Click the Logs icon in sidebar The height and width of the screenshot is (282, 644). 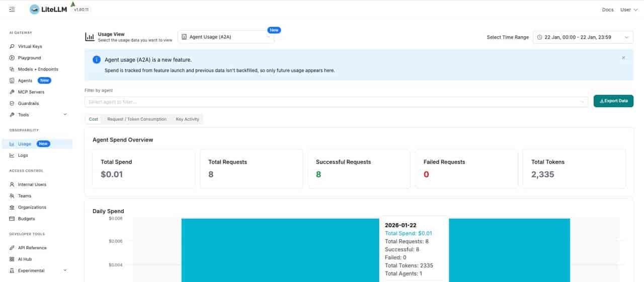tap(12, 155)
